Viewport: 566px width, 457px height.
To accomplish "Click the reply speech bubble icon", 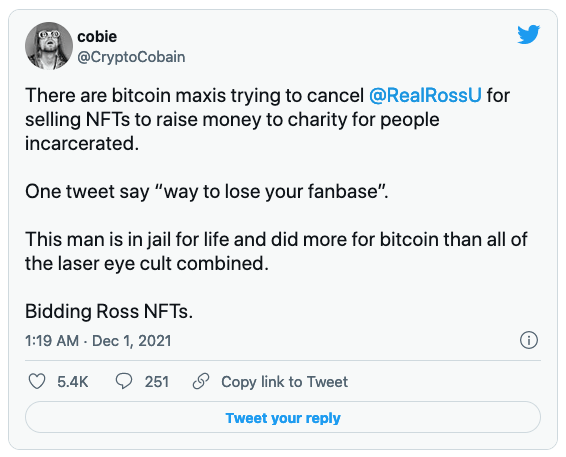I will (x=124, y=381).
